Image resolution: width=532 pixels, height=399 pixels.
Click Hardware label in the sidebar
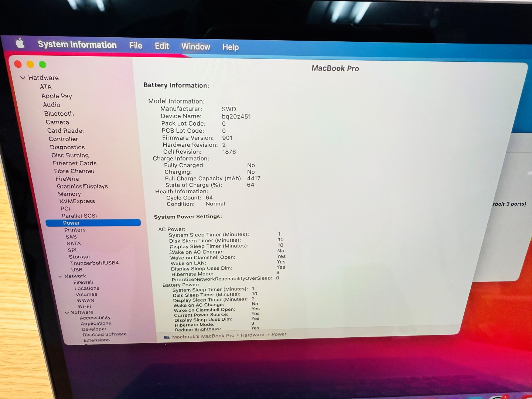coord(43,78)
